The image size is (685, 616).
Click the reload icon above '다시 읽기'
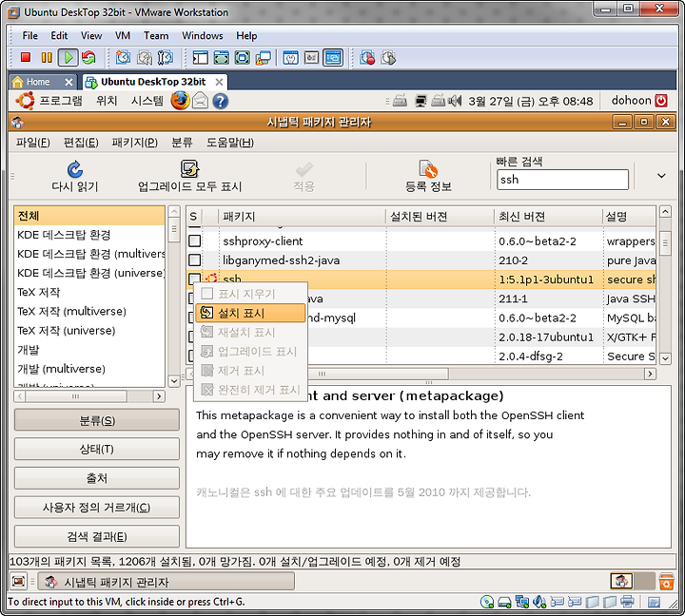tap(75, 169)
